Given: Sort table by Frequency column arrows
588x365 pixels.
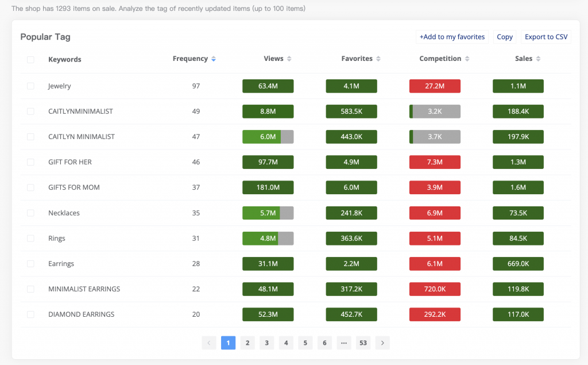Looking at the screenshot, I should coord(214,59).
